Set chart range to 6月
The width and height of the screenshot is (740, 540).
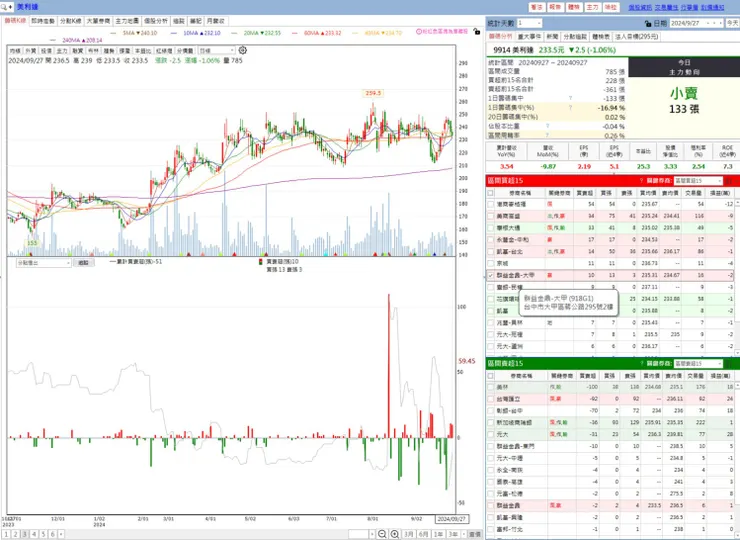click(424, 534)
